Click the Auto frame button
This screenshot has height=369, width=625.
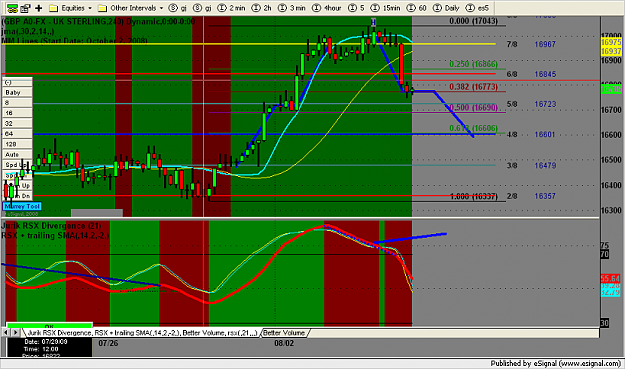[18, 155]
